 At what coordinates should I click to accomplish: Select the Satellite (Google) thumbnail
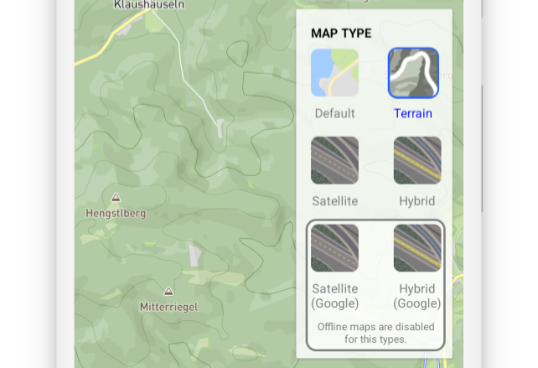pos(335,248)
